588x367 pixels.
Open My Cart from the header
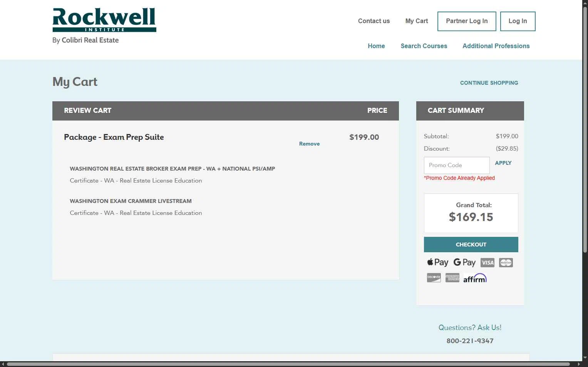pyautogui.click(x=417, y=21)
